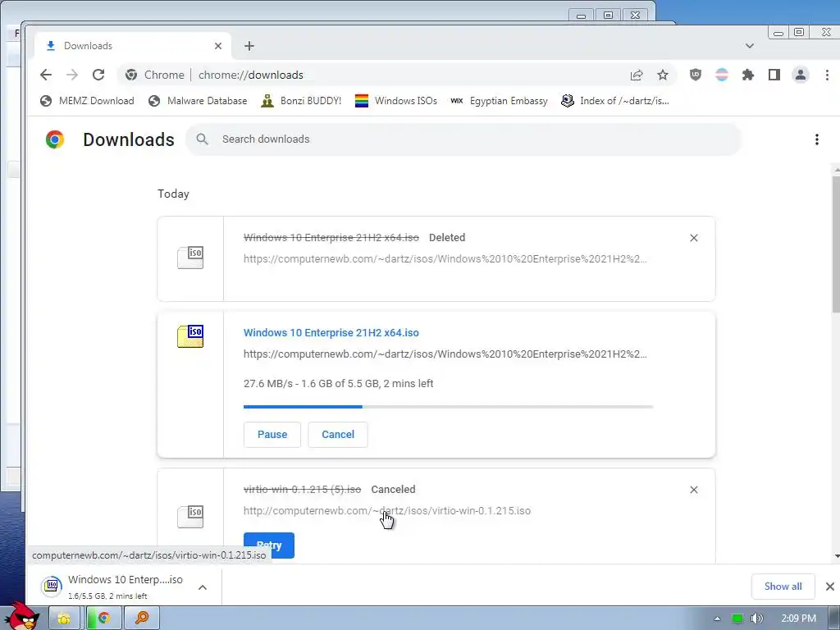This screenshot has height=630, width=840.
Task: Click the share page icon in address bar
Action: [637, 75]
